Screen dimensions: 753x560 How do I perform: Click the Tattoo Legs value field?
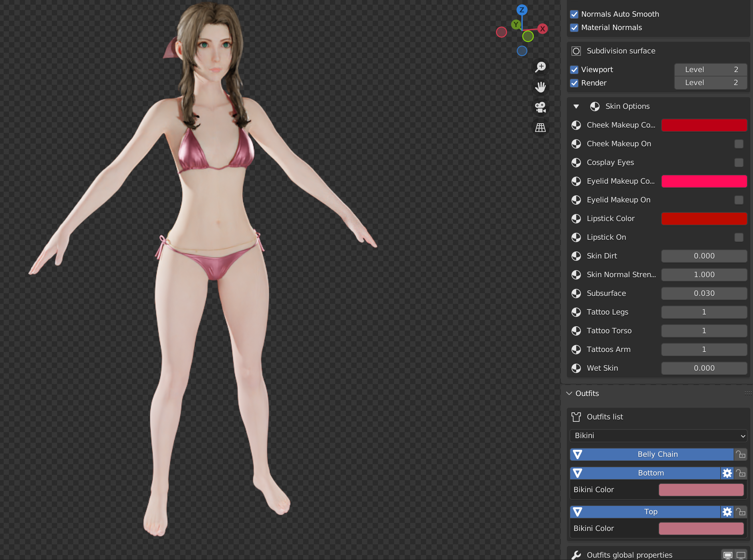704,312
